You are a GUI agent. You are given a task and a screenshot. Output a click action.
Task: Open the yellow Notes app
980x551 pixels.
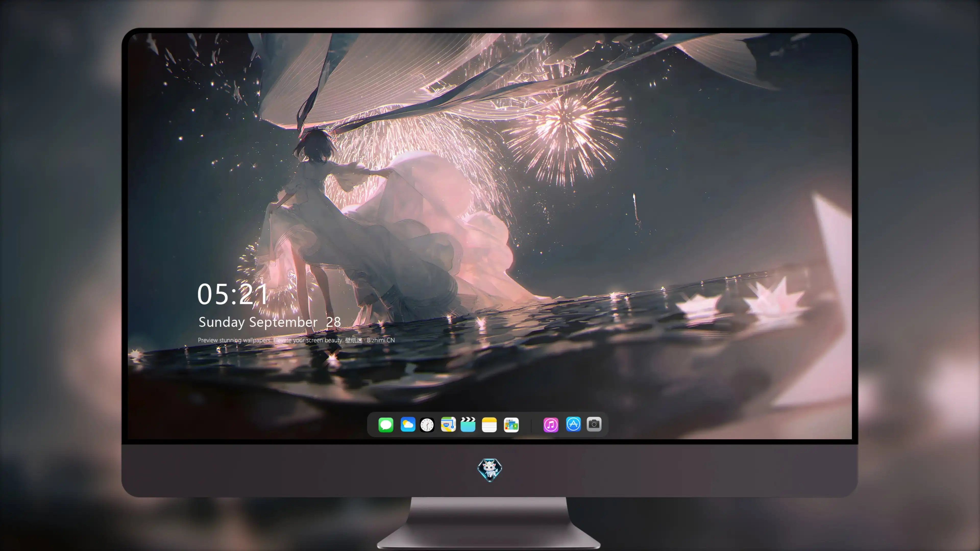489,424
